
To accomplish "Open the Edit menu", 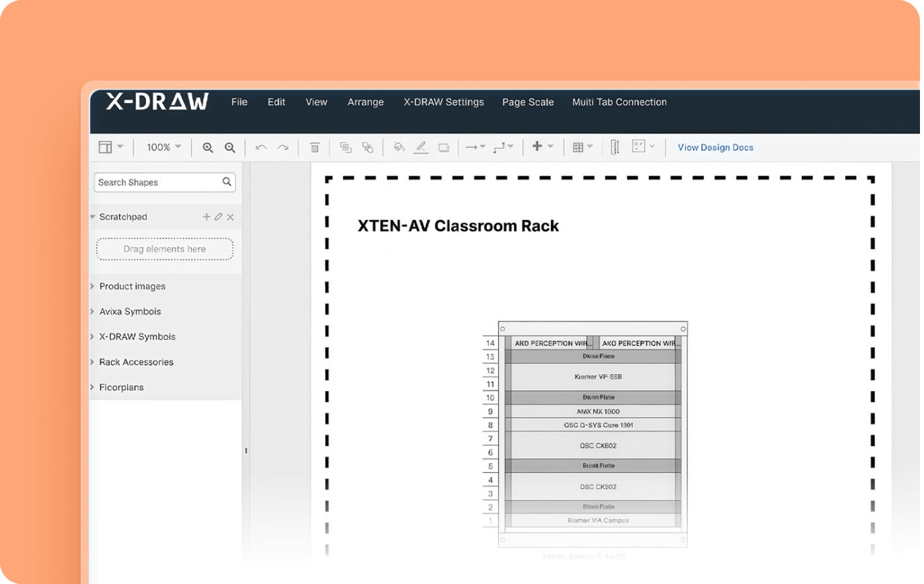I will 276,102.
